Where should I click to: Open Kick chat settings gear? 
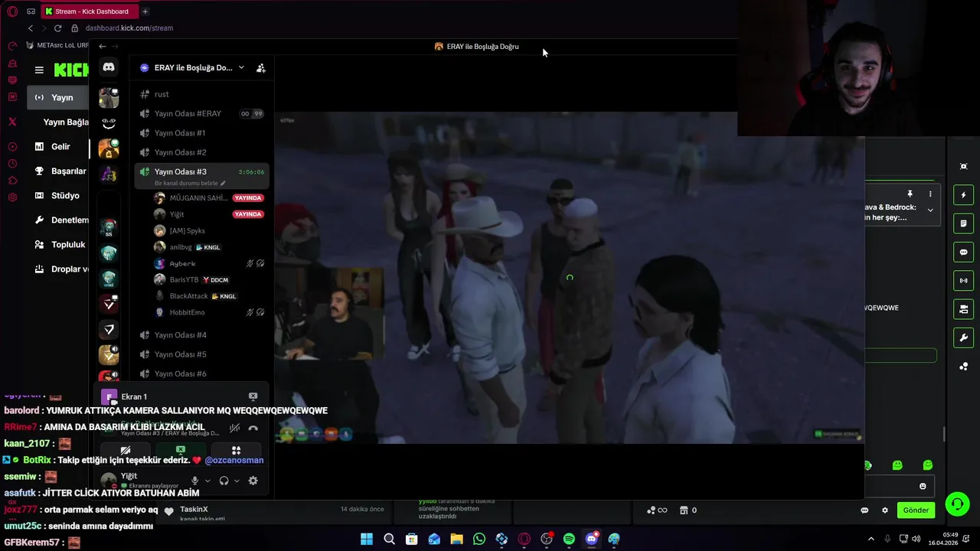click(x=885, y=510)
